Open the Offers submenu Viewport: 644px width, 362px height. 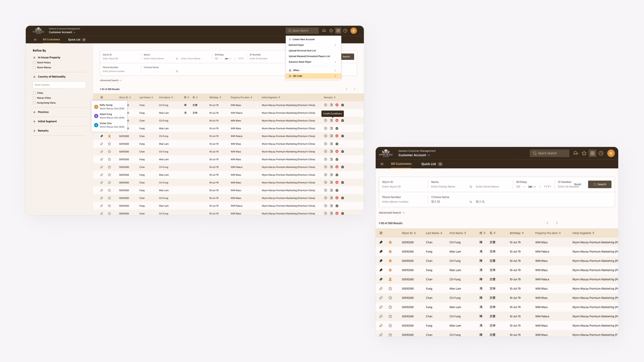pyautogui.click(x=313, y=71)
